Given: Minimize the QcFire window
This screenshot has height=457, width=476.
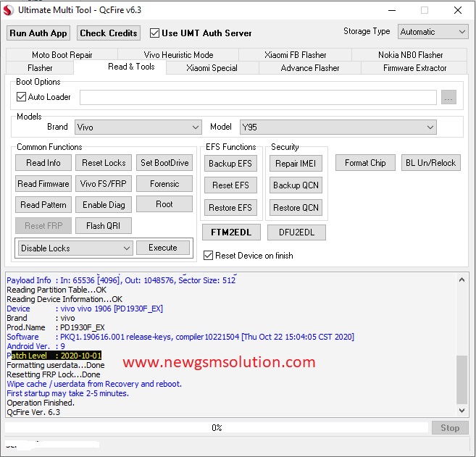Looking at the screenshot, I should coord(392,10).
